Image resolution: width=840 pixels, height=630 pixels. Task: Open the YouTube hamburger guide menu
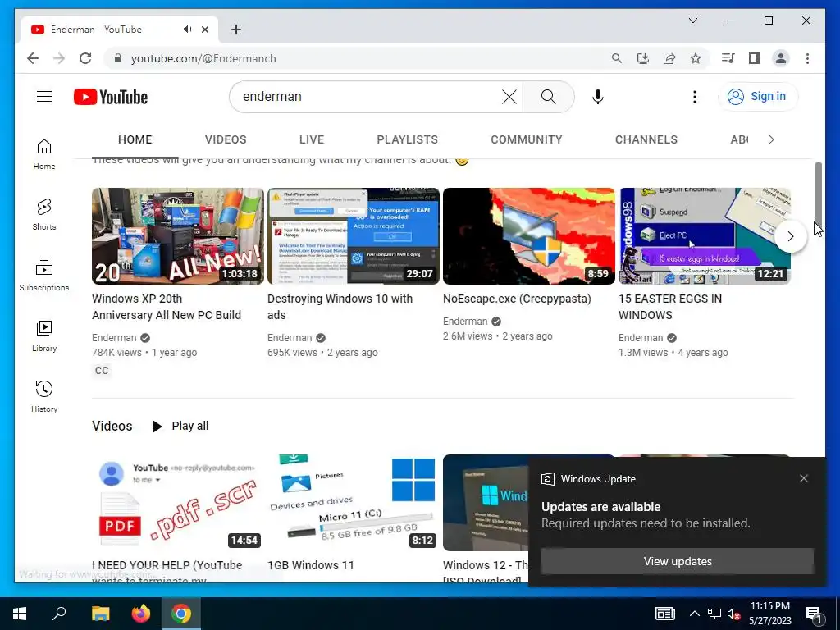44,97
